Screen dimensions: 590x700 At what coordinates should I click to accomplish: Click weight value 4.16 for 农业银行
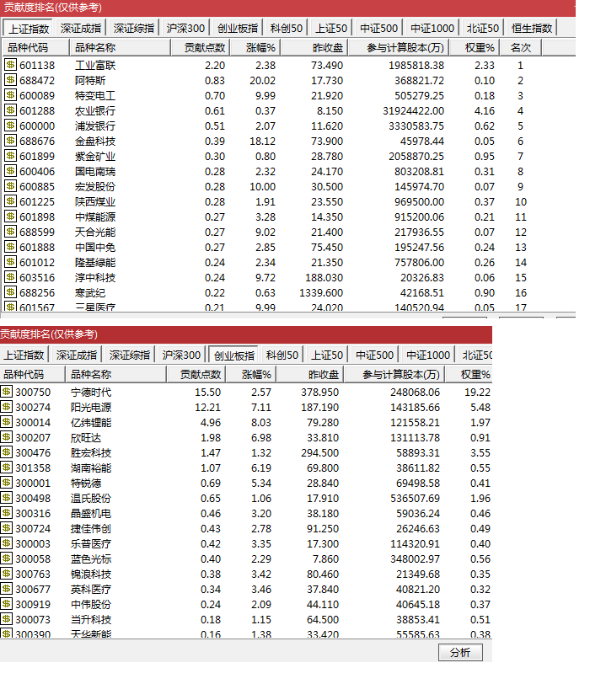(484, 110)
